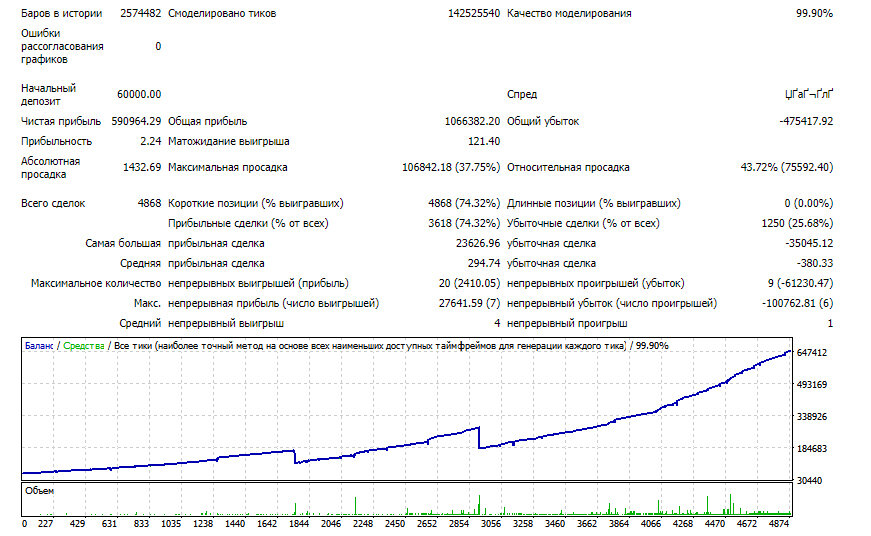Click the 30440 balance axis label
This screenshot has height=536, width=871.
pyautogui.click(x=809, y=480)
